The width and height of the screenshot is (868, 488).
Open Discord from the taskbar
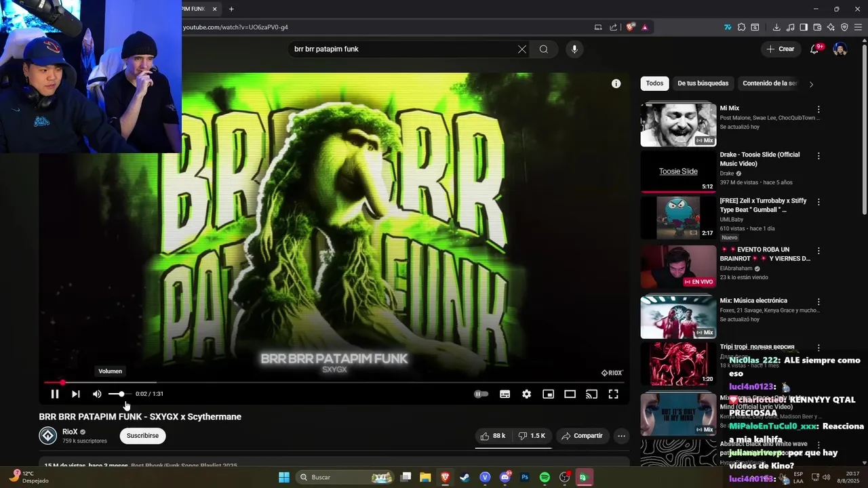(x=505, y=477)
